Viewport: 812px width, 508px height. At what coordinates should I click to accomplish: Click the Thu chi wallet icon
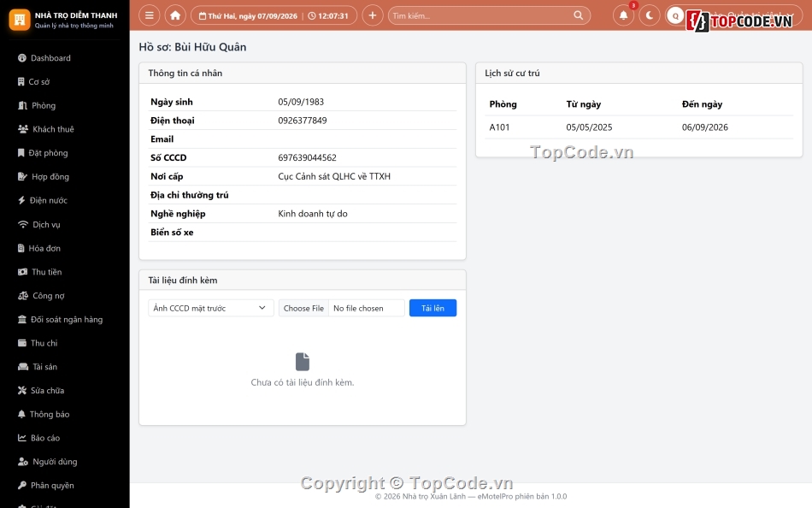21,343
